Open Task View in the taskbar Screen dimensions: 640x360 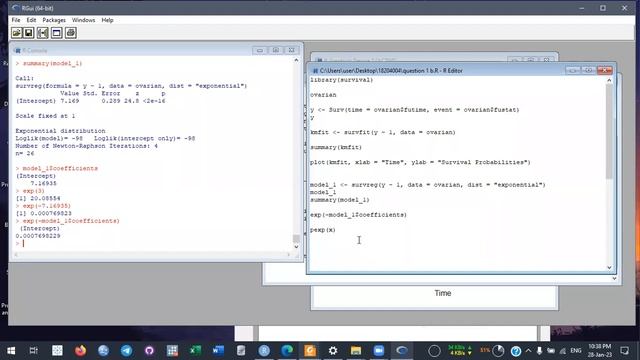(33, 351)
